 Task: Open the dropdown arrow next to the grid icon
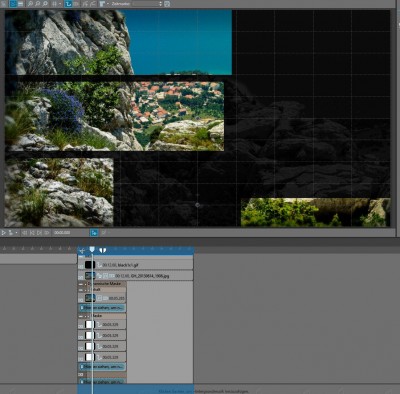click(x=60, y=4)
